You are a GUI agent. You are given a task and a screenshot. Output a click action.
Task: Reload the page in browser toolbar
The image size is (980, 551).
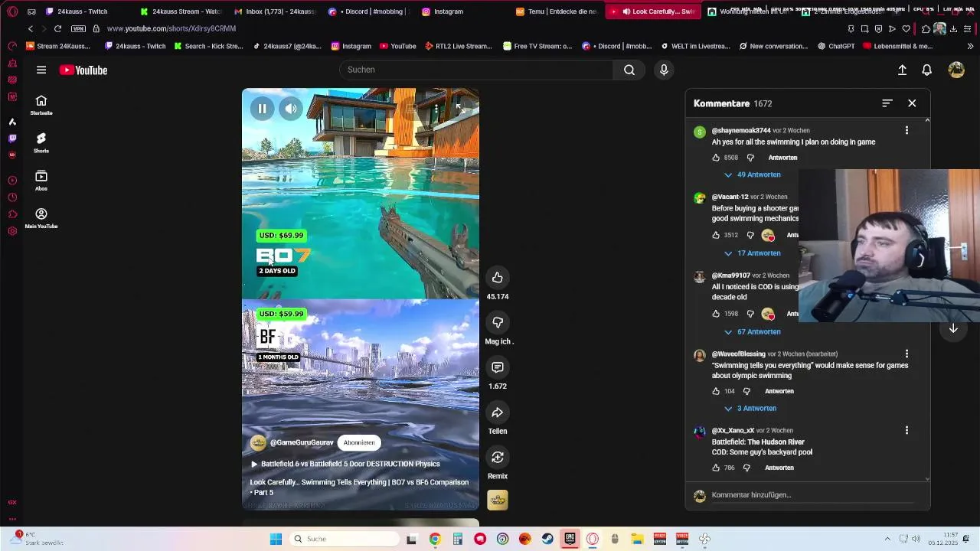[57, 28]
